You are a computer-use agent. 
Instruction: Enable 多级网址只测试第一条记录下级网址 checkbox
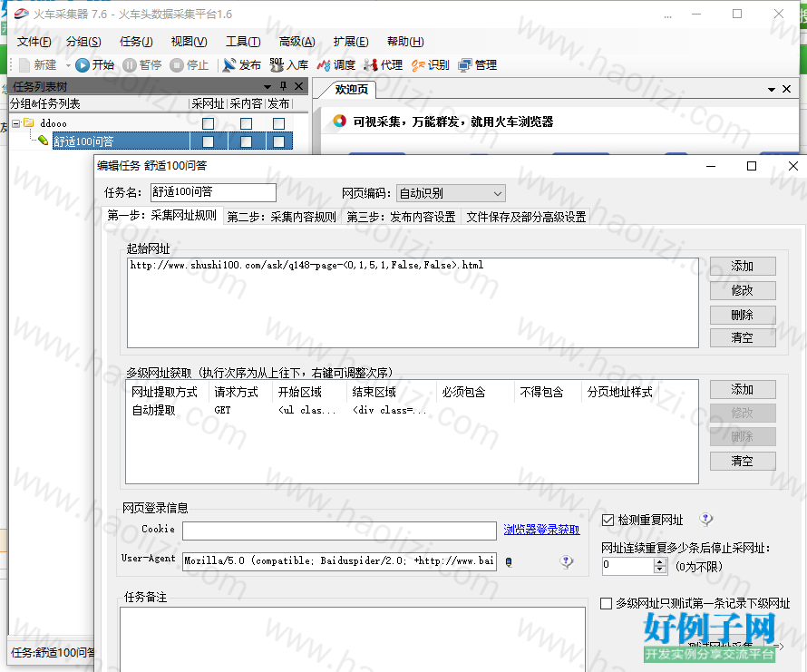(x=607, y=603)
